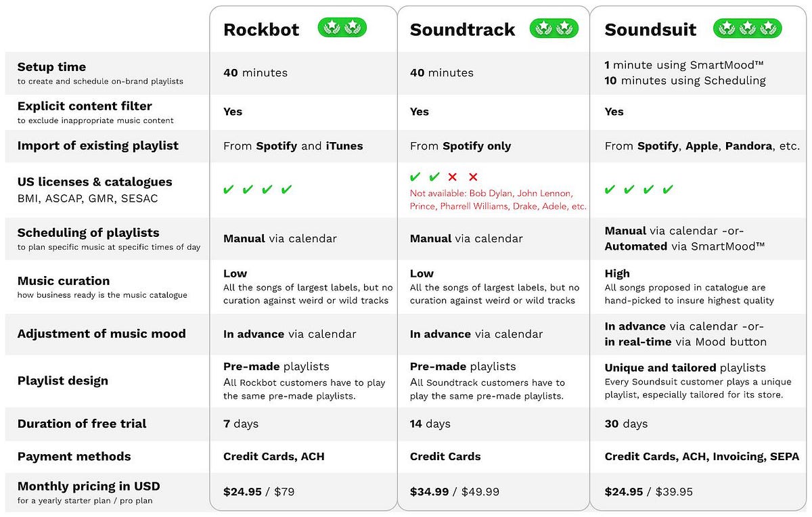Click last green checkmark in Soundsuit's licenses row
The image size is (812, 517).
(x=668, y=189)
